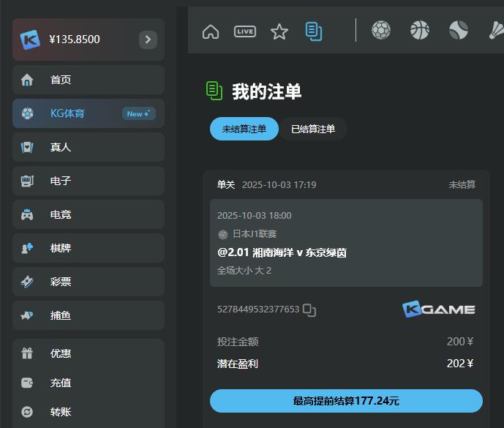
Task: Select the bet slips icon in toolbar
Action: point(313,31)
